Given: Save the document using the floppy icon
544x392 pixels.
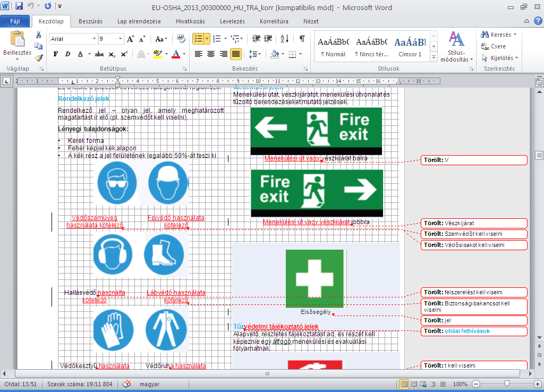Looking at the screenshot, I should point(19,6).
